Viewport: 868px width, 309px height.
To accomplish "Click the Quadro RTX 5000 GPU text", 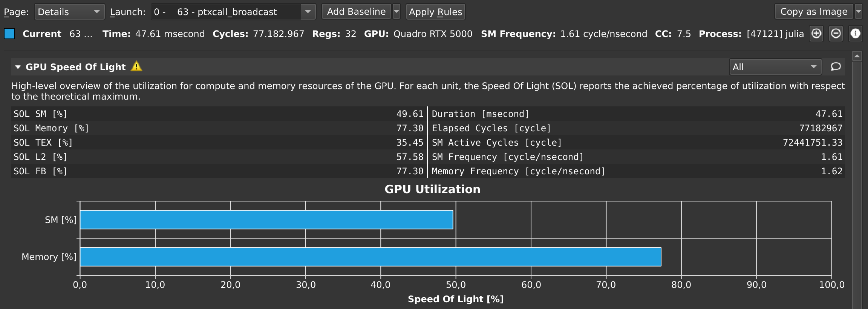I will 433,34.
